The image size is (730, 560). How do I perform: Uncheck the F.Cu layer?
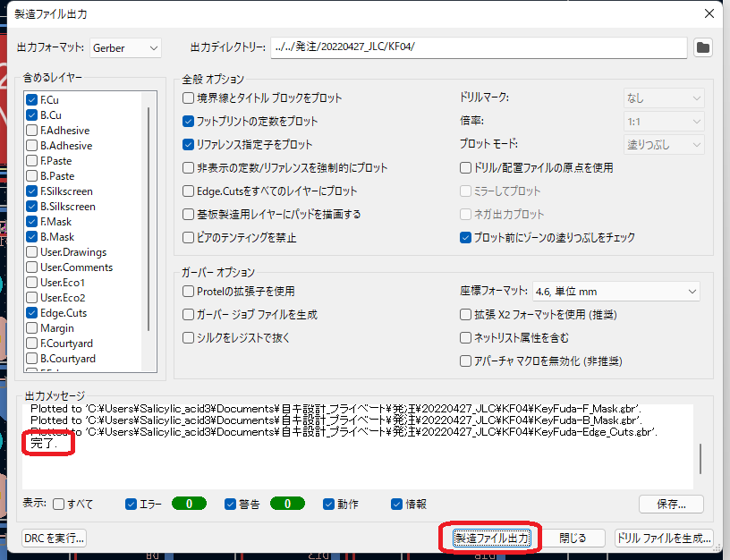tap(31, 99)
